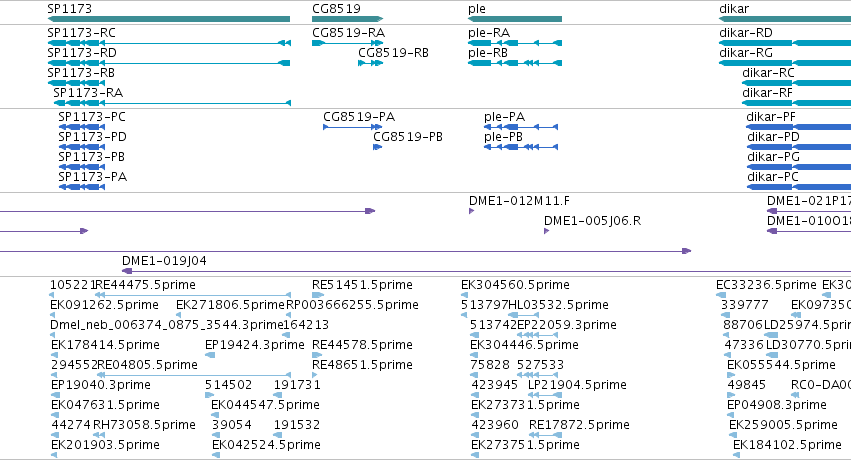Select the DME1-019J04 BAC label
Image resolution: width=851 pixels, height=460 pixels.
(164, 261)
